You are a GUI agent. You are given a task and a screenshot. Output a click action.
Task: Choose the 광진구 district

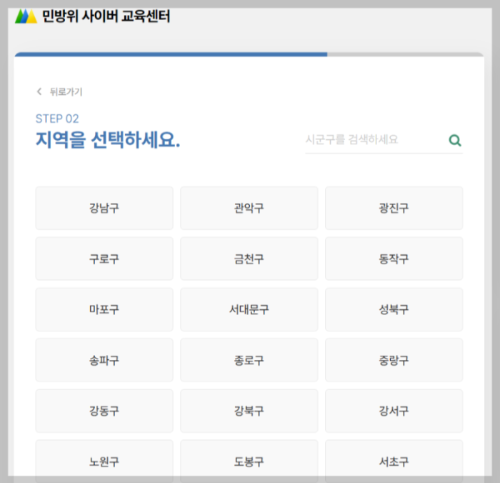coord(394,208)
